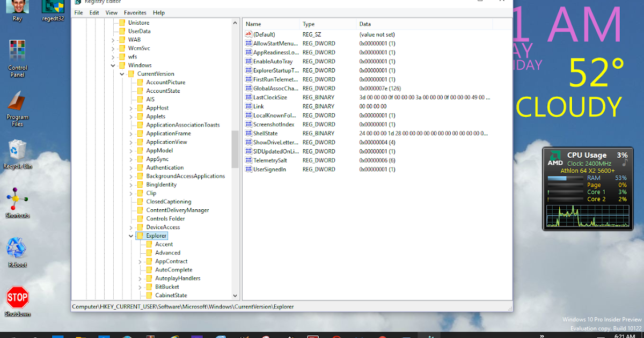Select the AllowStartMenu... value name
The width and height of the screenshot is (644, 338).
pyautogui.click(x=275, y=43)
